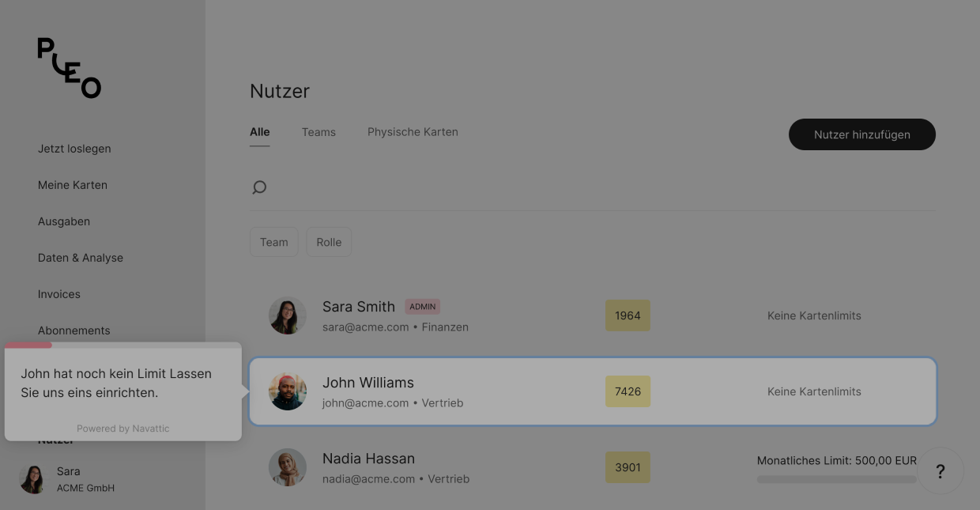Click card number badge 3901
Image resolution: width=980 pixels, height=510 pixels.
[x=628, y=467]
